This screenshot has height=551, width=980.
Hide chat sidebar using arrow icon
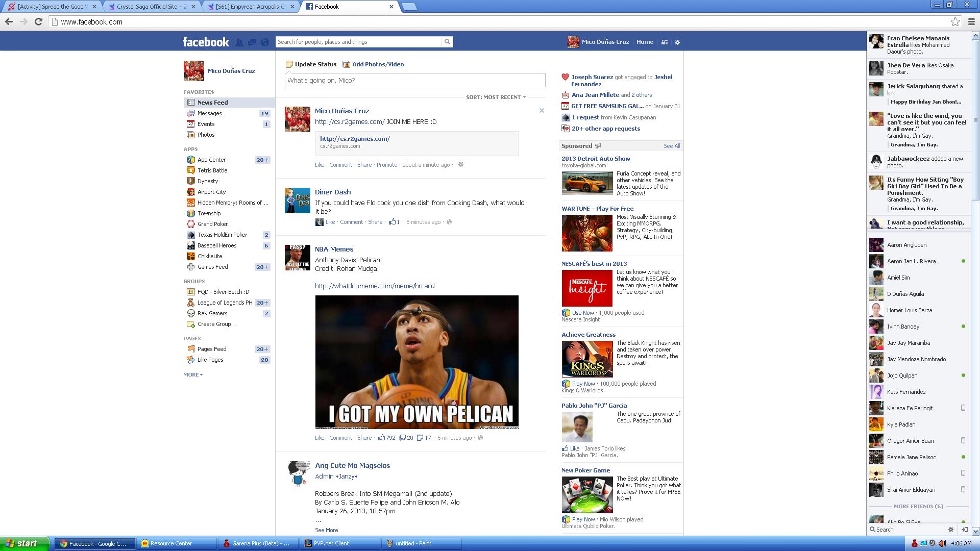(x=964, y=530)
